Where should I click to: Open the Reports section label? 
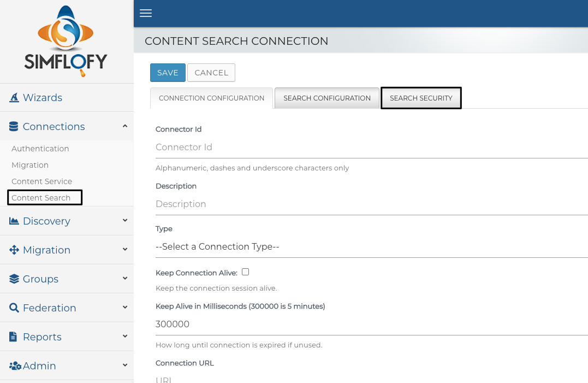point(42,337)
